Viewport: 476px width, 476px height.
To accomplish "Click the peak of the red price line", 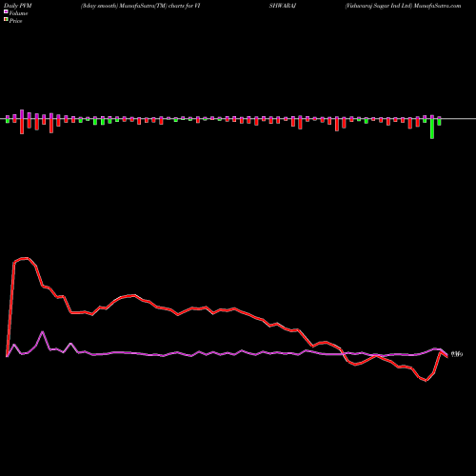I will pos(26,258).
